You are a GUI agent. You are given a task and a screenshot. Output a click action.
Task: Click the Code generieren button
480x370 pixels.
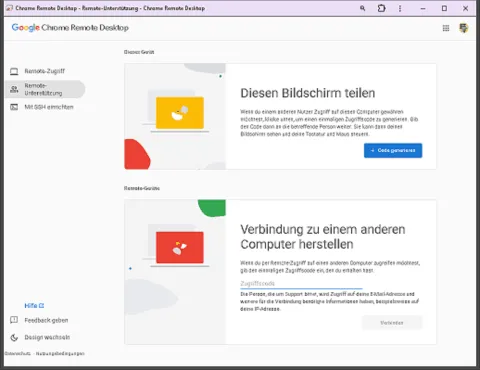click(393, 150)
